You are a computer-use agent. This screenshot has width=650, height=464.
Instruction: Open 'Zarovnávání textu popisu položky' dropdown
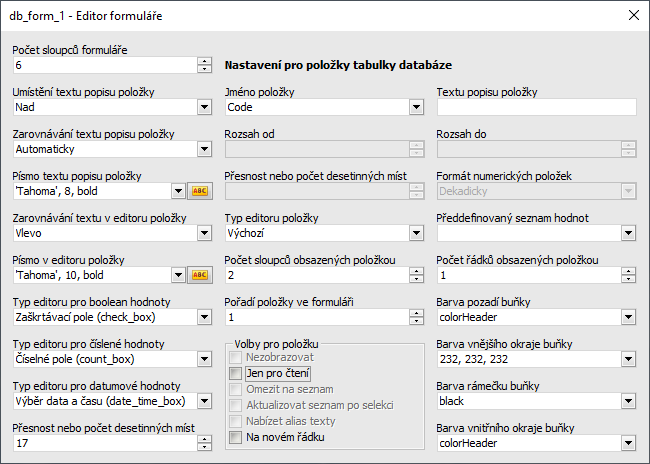(205, 149)
